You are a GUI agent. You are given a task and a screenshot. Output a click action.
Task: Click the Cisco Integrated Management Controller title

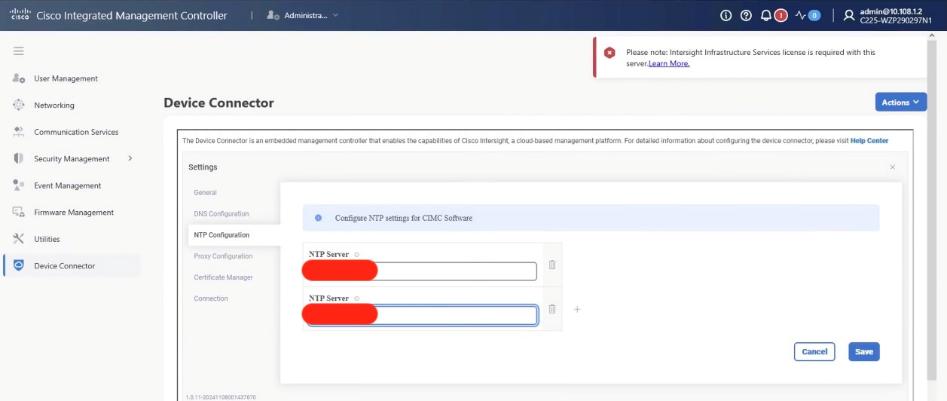(132, 16)
